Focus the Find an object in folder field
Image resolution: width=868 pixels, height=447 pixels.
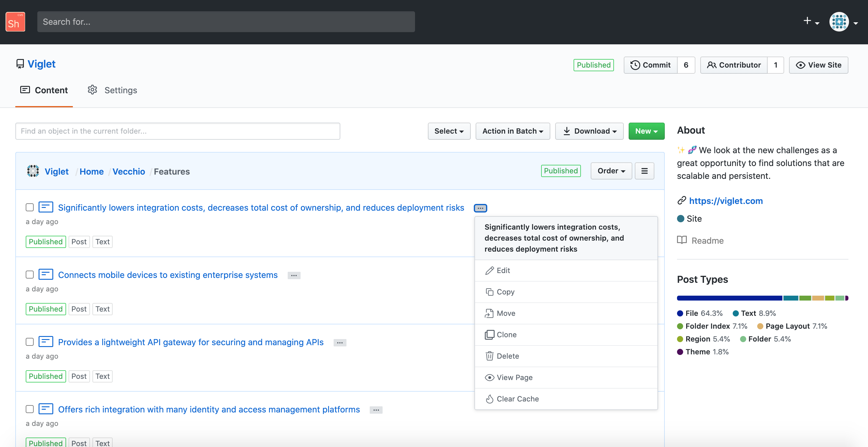pos(178,131)
